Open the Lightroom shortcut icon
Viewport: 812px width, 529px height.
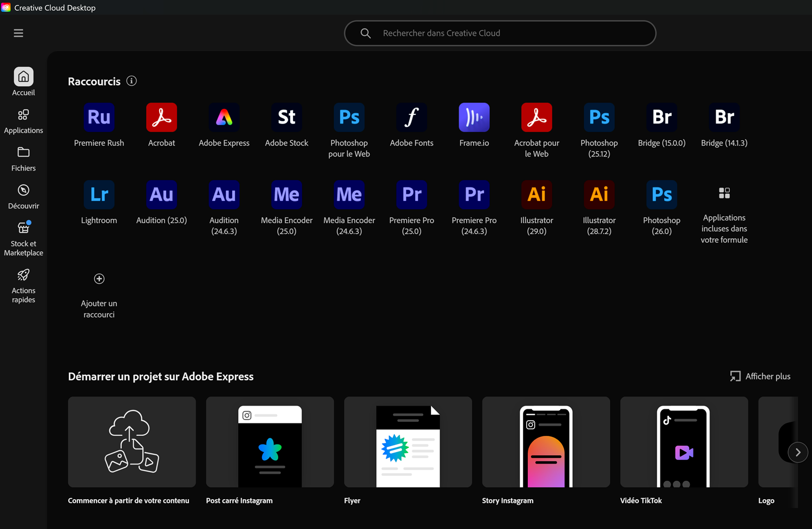(99, 195)
